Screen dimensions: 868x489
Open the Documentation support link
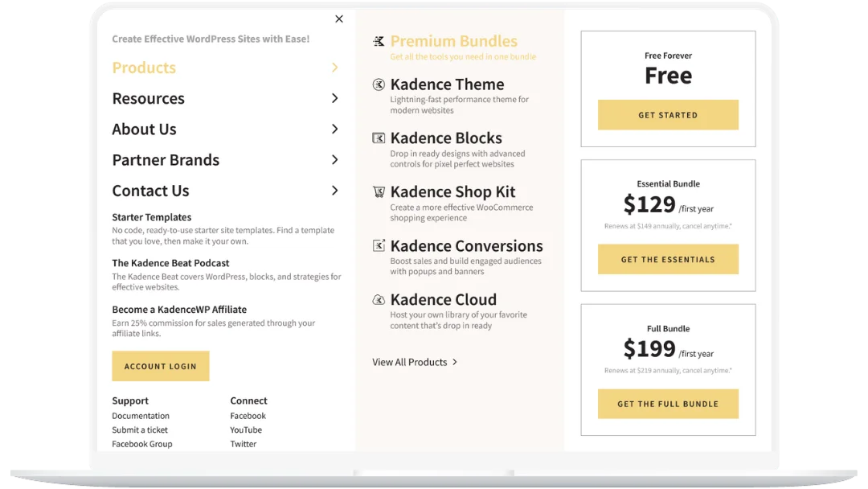pyautogui.click(x=141, y=416)
